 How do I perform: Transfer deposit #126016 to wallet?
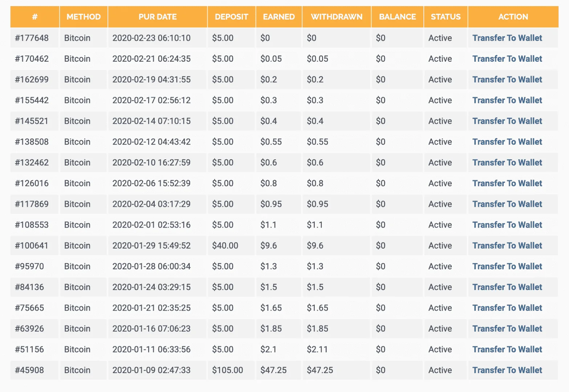(x=507, y=183)
